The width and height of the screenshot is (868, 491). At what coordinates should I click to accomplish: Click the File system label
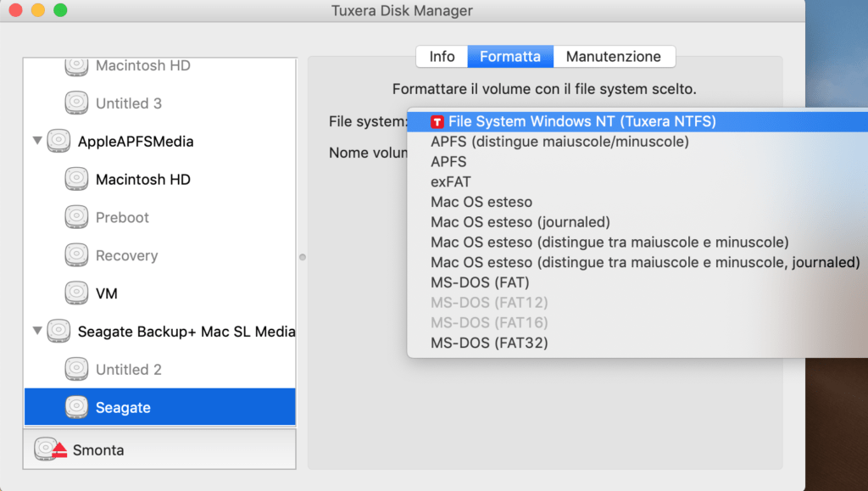[x=368, y=122]
